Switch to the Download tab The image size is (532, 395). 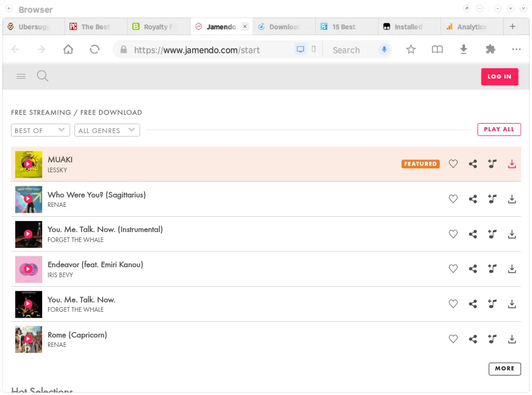coord(284,26)
